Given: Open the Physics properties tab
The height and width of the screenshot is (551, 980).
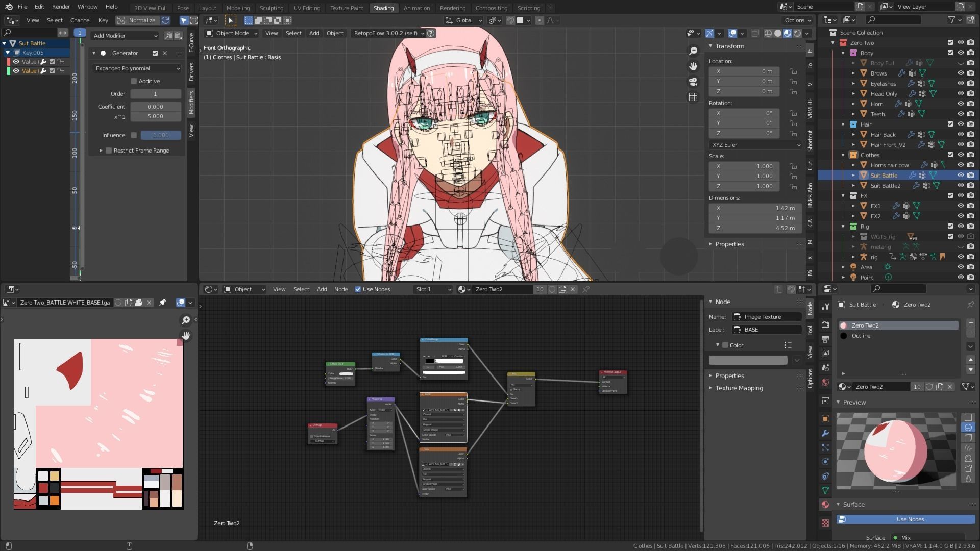Looking at the screenshot, I should (825, 462).
